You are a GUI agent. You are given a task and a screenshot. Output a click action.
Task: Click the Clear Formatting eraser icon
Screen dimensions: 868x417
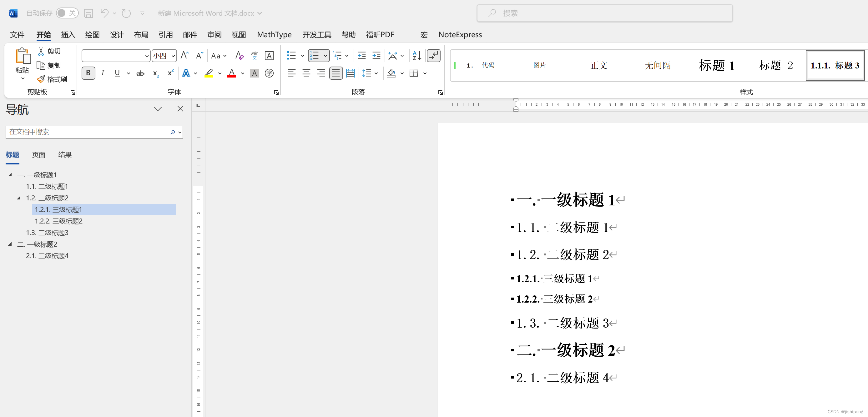tap(239, 56)
